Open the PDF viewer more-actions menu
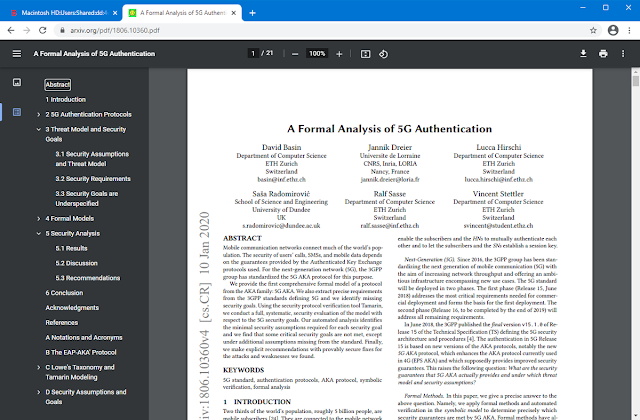Image resolution: width=640 pixels, height=420 pixels. [623, 54]
